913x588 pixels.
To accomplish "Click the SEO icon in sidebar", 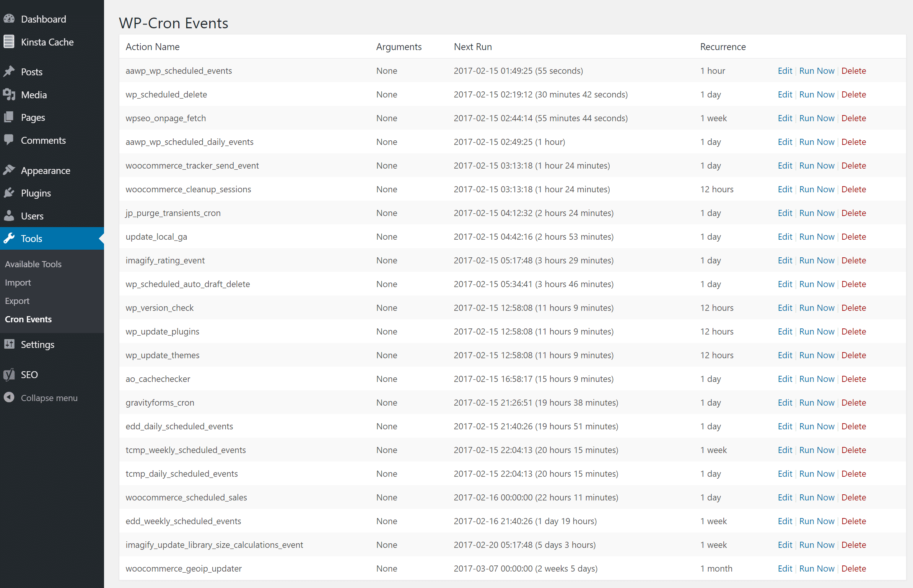I will (10, 374).
